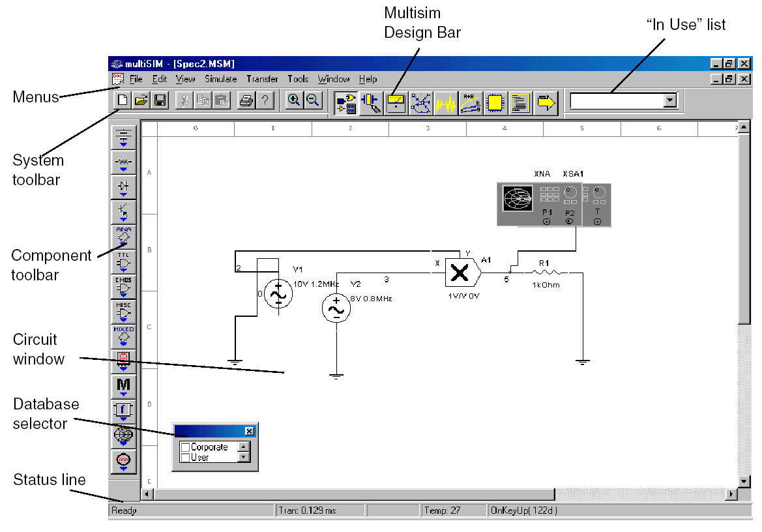The image size is (762, 532).
Task: Zoom out of the circuit
Action: point(312,100)
